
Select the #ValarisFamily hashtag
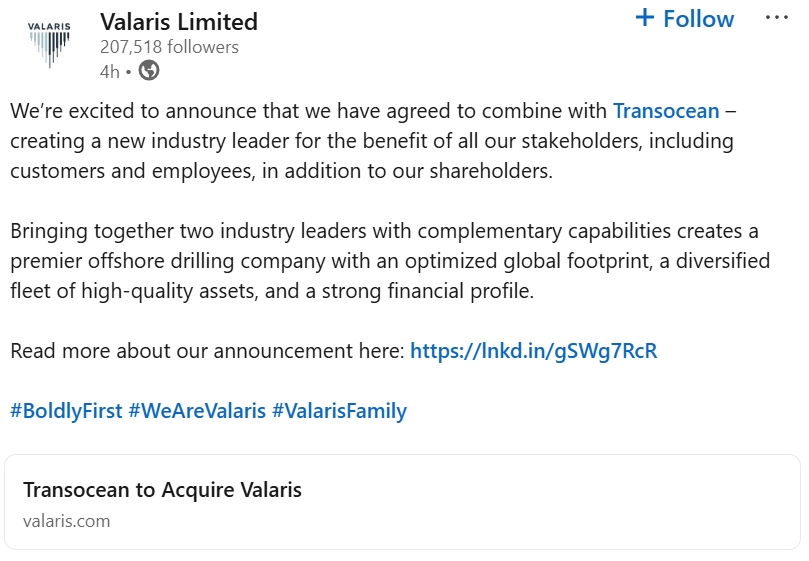point(339,411)
